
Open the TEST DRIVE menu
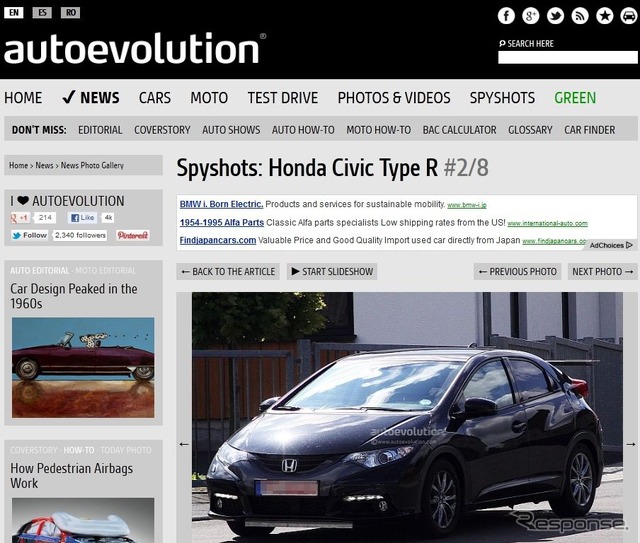coord(283,98)
